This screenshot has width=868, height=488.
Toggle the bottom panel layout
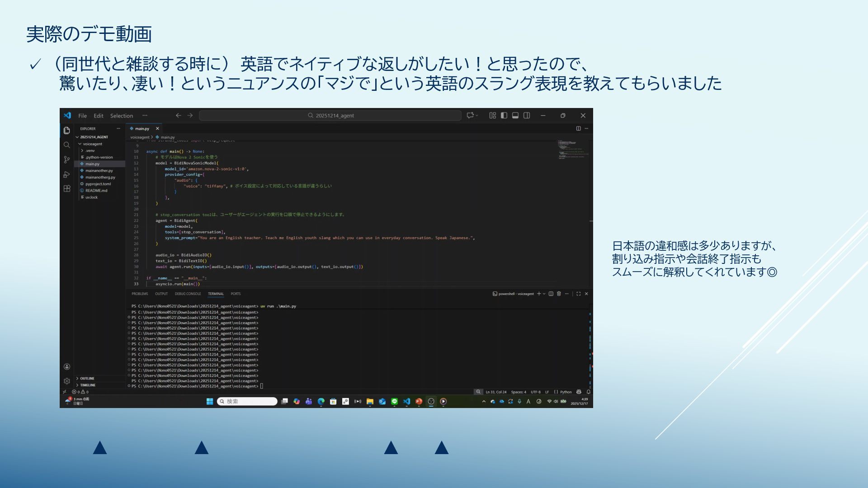coord(515,116)
